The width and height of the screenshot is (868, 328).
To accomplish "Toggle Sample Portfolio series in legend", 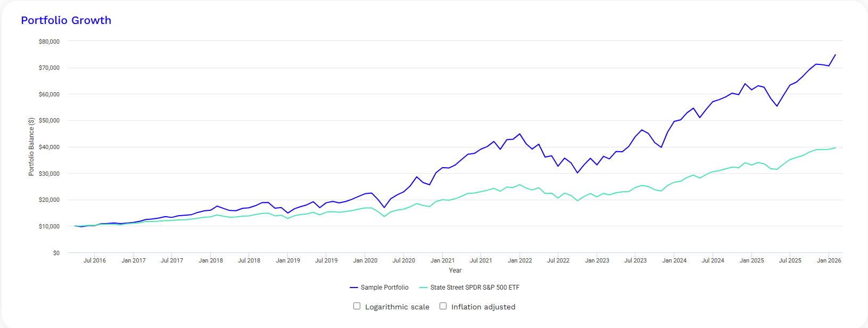I will (x=379, y=288).
